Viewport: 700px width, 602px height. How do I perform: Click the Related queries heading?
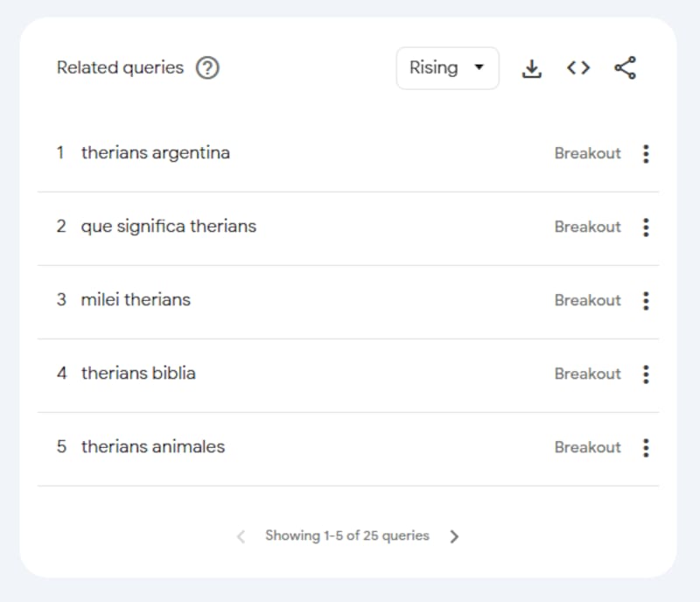[120, 68]
